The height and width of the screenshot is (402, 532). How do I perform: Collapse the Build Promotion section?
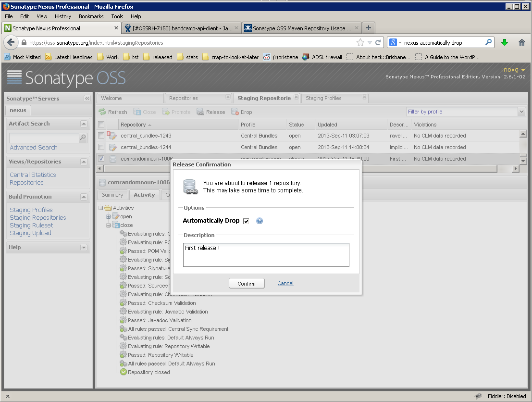click(x=84, y=197)
